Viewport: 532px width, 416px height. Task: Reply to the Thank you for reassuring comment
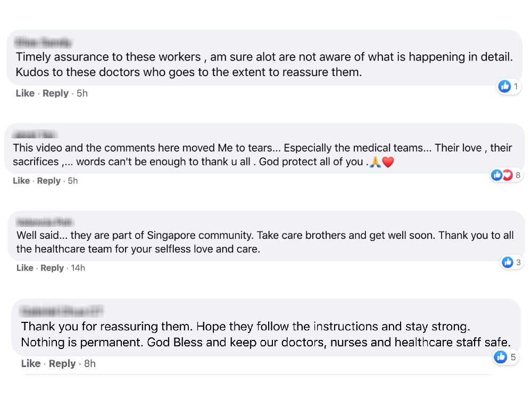point(62,363)
